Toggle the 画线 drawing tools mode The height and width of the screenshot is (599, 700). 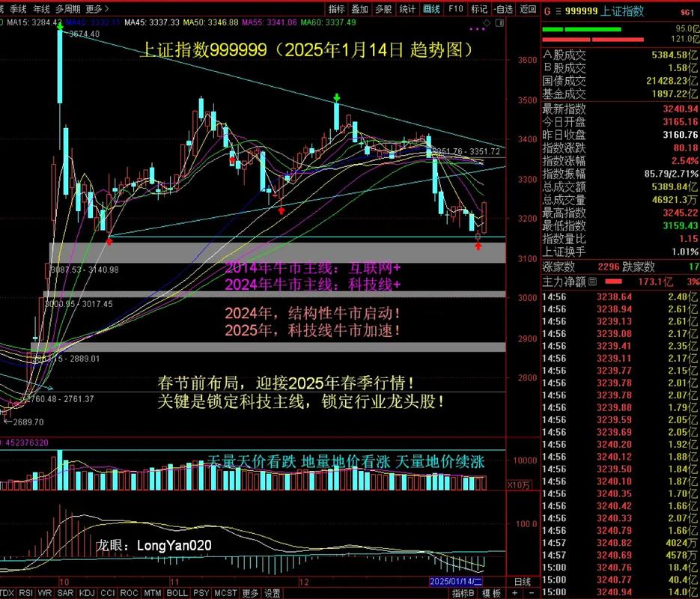coord(431,9)
